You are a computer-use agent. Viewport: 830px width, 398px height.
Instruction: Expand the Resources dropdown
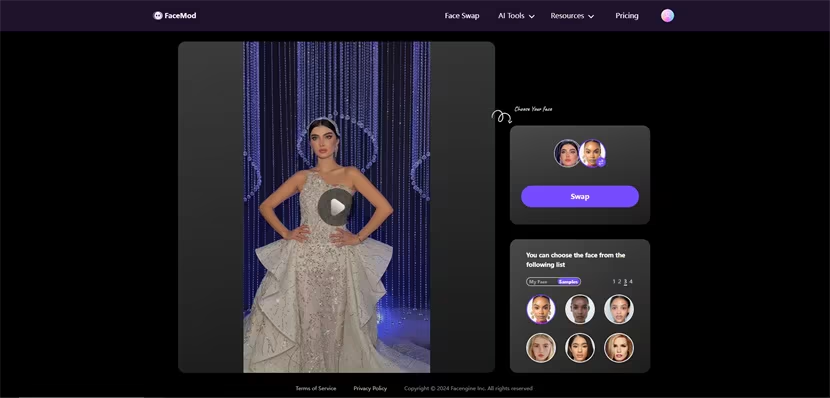(572, 16)
